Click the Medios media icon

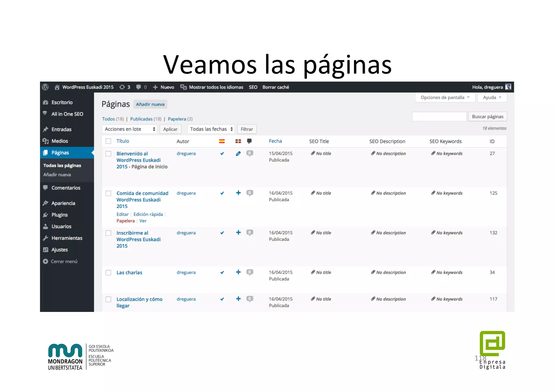point(46,141)
